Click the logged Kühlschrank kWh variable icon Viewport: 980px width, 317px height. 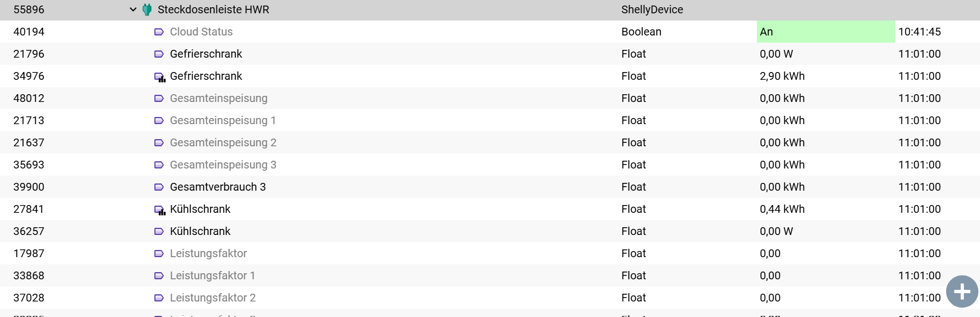pyautogui.click(x=159, y=209)
